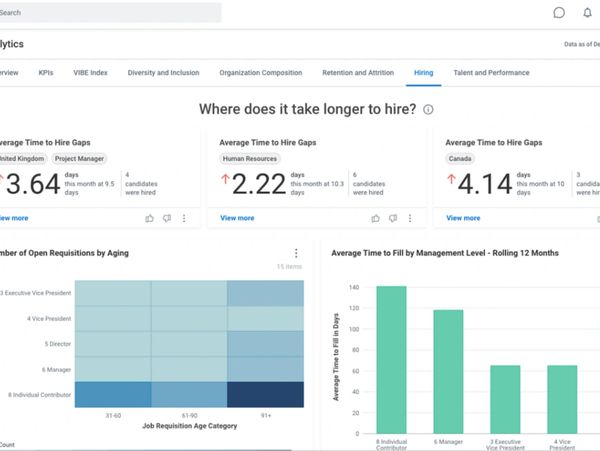600x451 pixels.
Task: Open the notifications bell
Action: tap(586, 13)
